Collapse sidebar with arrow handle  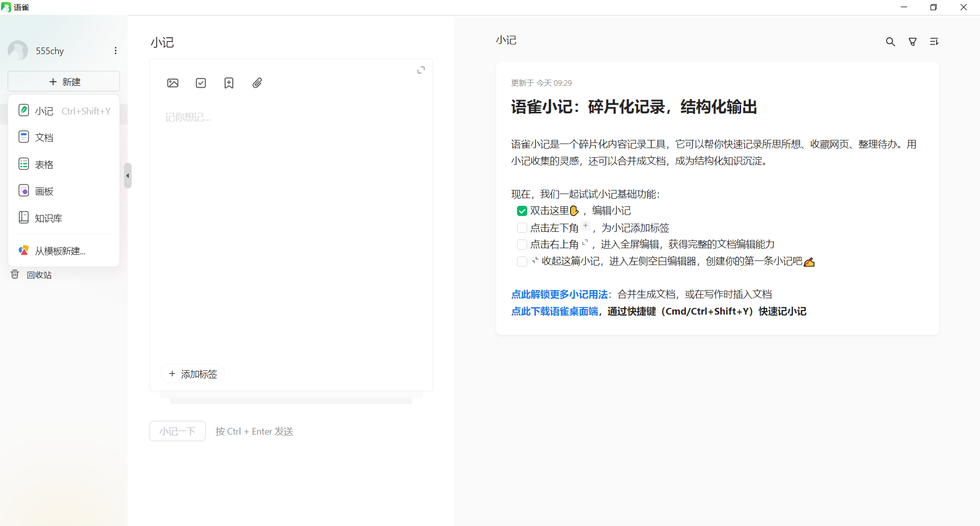(128, 176)
